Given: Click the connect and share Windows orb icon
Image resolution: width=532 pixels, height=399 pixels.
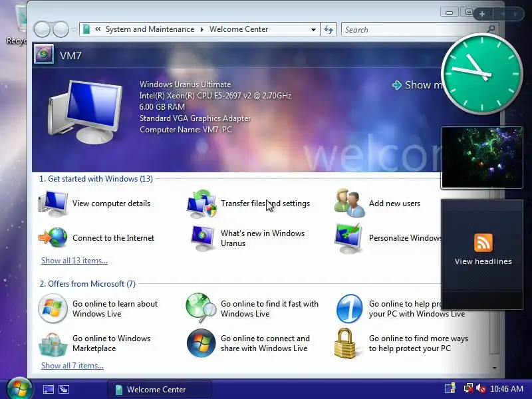Looking at the screenshot, I should pyautogui.click(x=201, y=343).
